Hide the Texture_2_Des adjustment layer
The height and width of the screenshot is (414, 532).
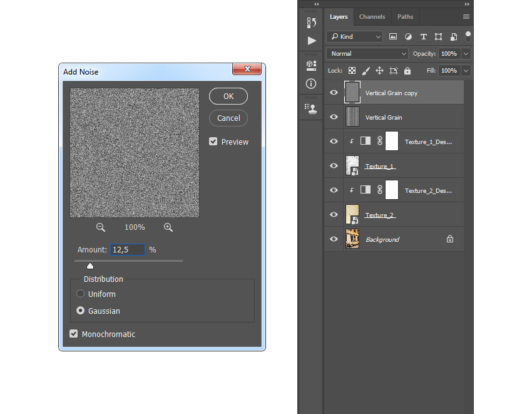(334, 190)
